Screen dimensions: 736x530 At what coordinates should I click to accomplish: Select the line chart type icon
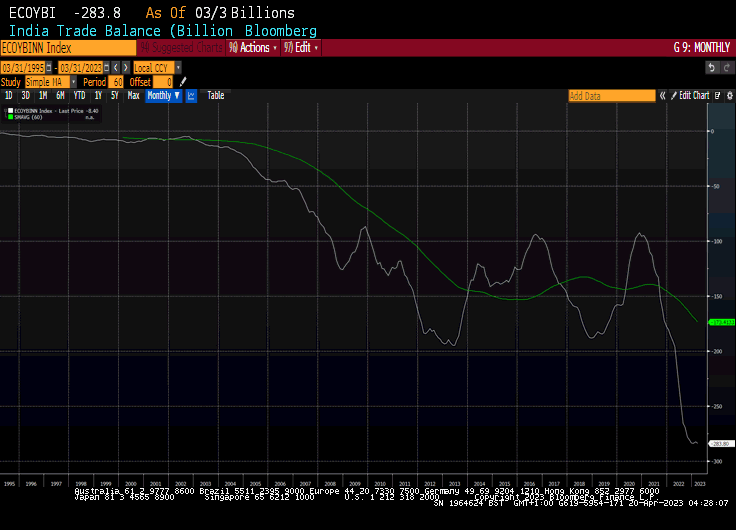191,96
